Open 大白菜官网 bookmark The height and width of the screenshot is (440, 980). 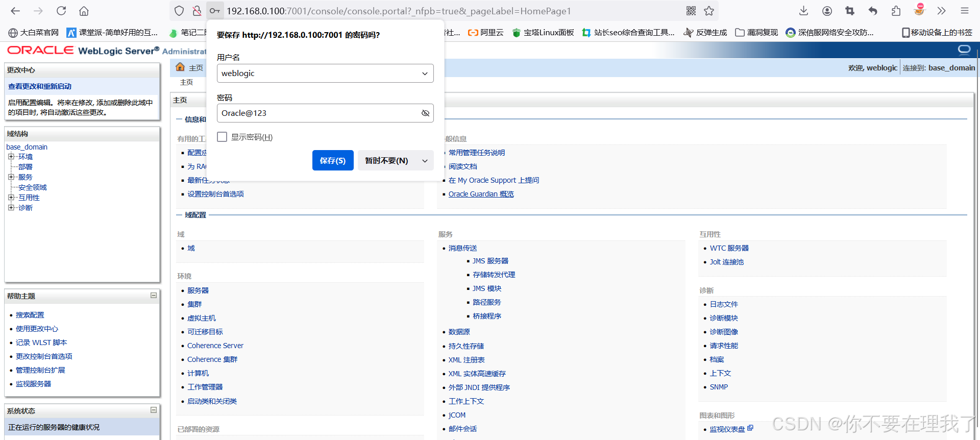coord(34,33)
